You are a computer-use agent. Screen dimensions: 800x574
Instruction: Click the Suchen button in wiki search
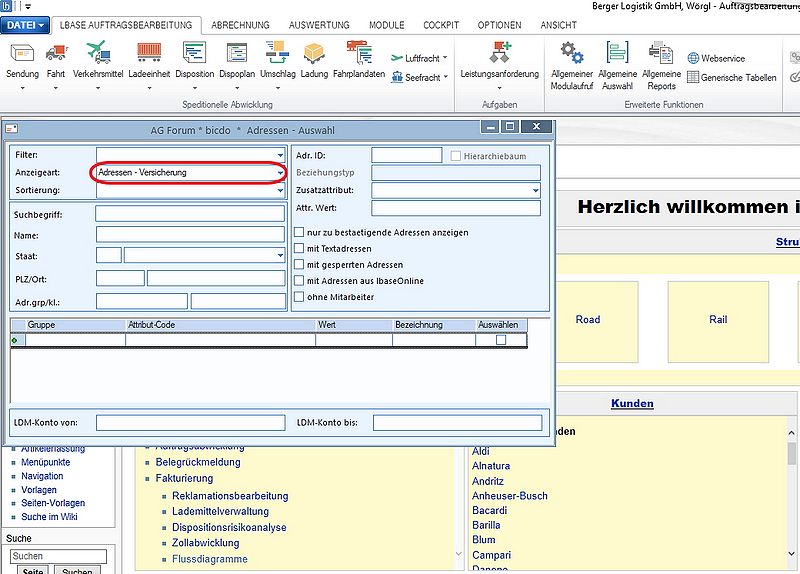click(x=77, y=570)
